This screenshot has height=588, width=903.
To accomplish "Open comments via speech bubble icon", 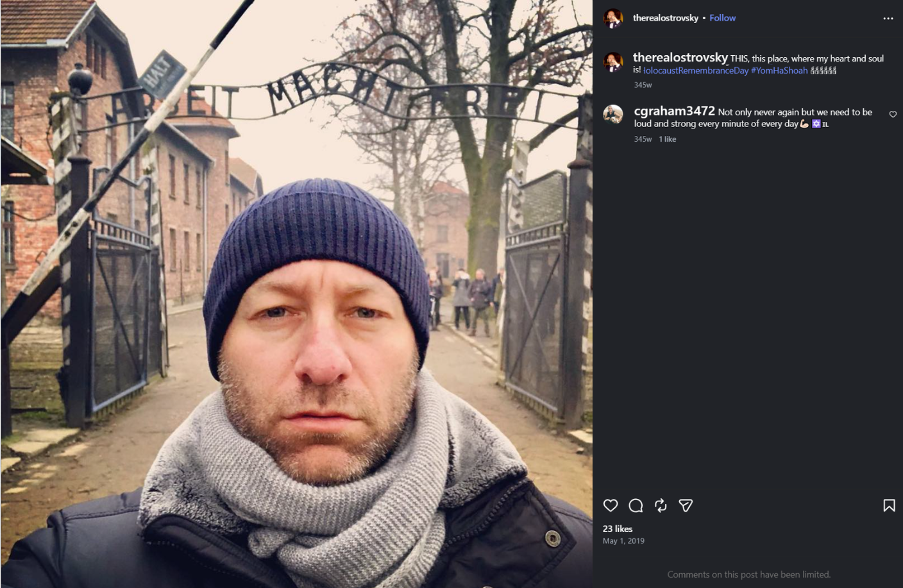I will [x=636, y=505].
